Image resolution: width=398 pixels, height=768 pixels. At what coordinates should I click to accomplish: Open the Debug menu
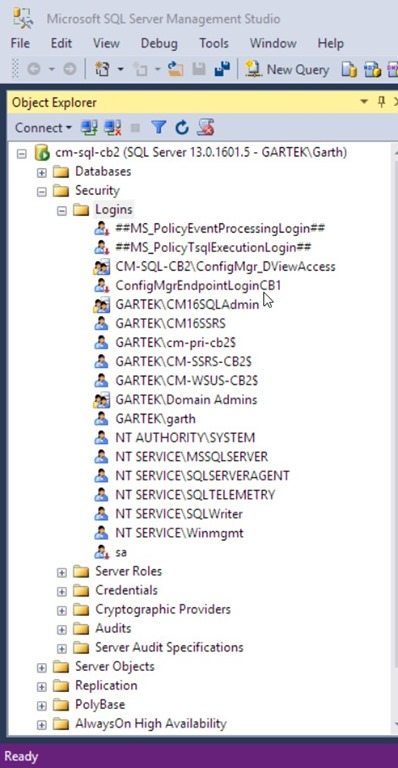pos(159,43)
